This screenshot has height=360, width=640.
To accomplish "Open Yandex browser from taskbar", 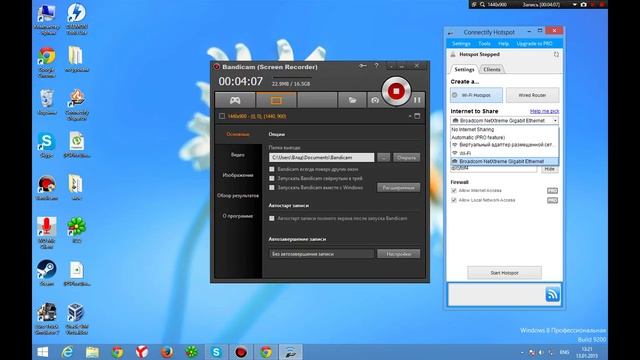I will (x=142, y=352).
